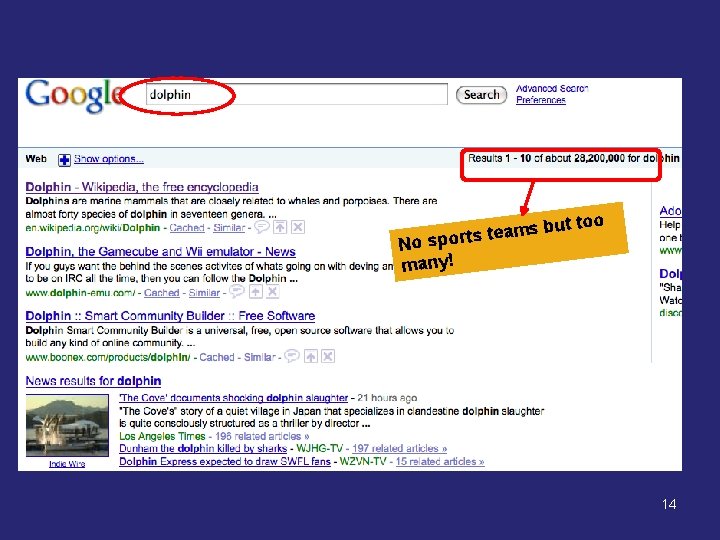Click the Search button
Image resolution: width=720 pixels, height=540 pixels.
[x=481, y=95]
